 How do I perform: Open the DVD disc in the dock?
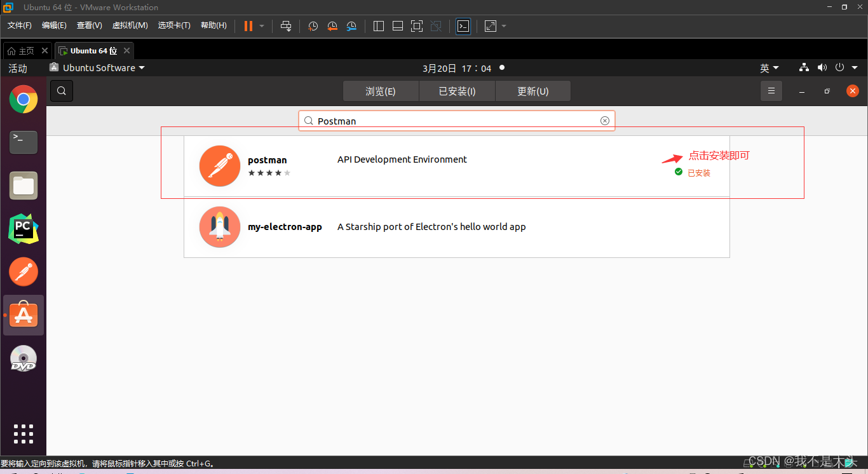pyautogui.click(x=24, y=358)
